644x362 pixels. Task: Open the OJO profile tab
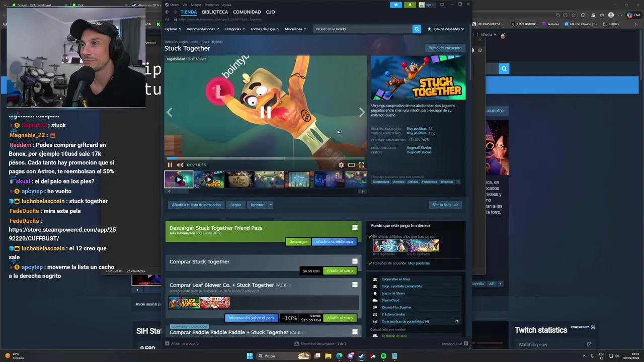pos(270,12)
